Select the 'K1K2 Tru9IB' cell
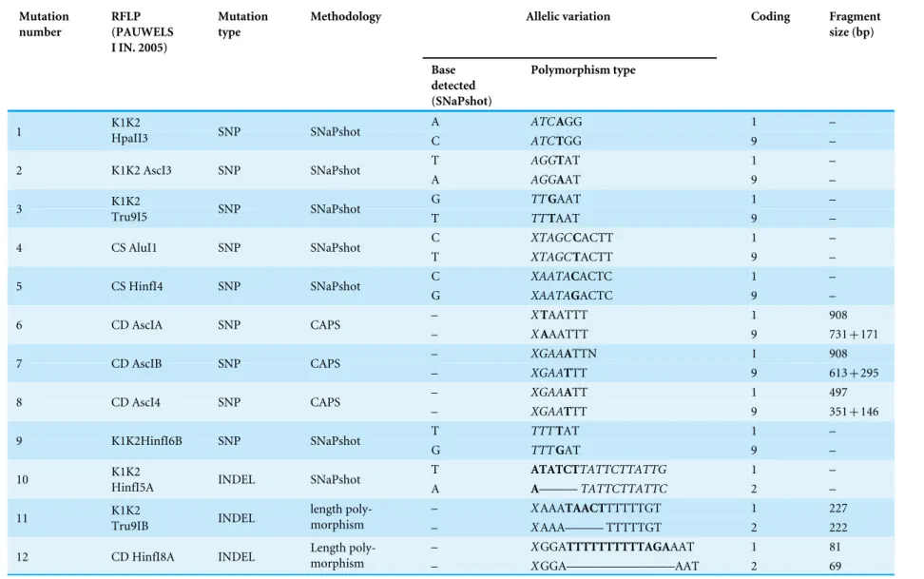The height and width of the screenshot is (579, 924). tap(130, 518)
